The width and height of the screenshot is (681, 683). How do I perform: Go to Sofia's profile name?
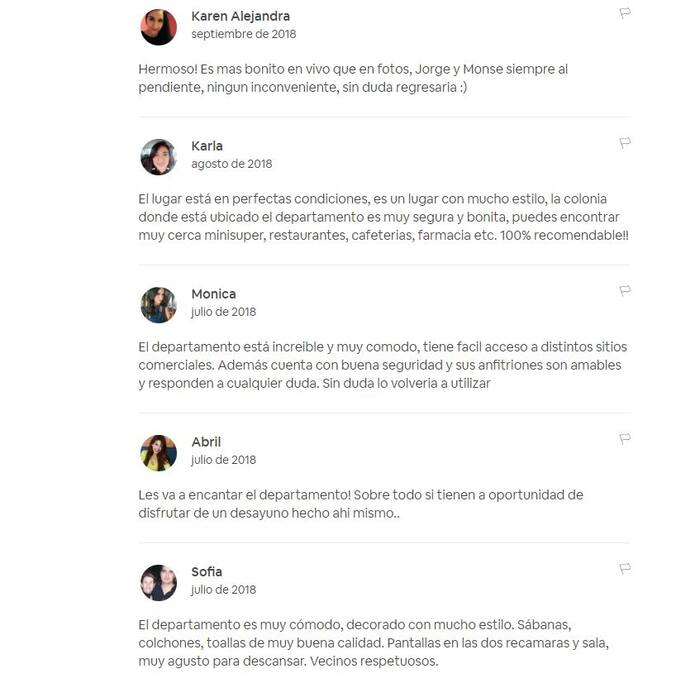[207, 571]
